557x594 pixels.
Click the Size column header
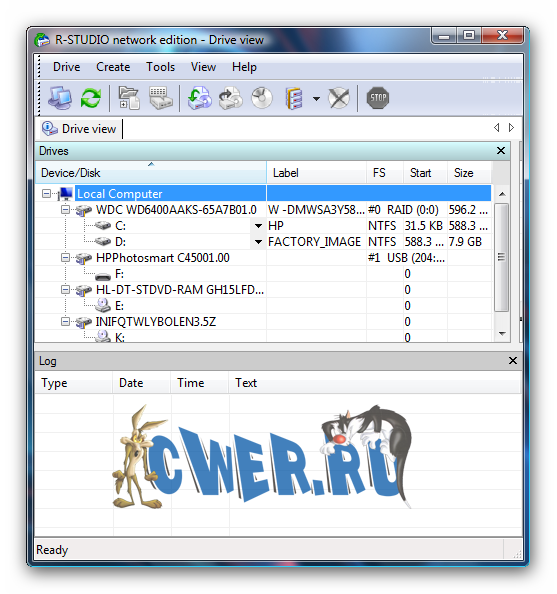(x=469, y=173)
